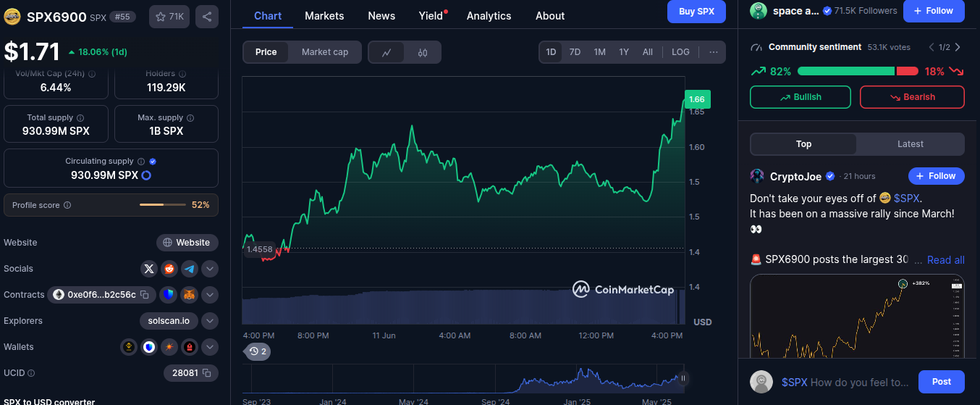
Task: Open the Telegram social link
Action: pos(190,269)
